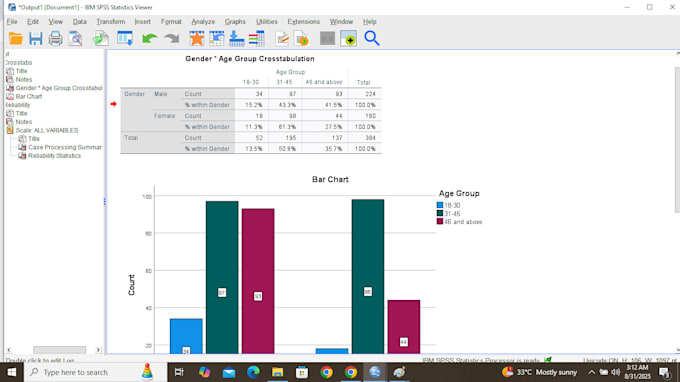Image resolution: width=680 pixels, height=382 pixels.
Task: Click the Bar Chart title text
Action: (x=330, y=180)
